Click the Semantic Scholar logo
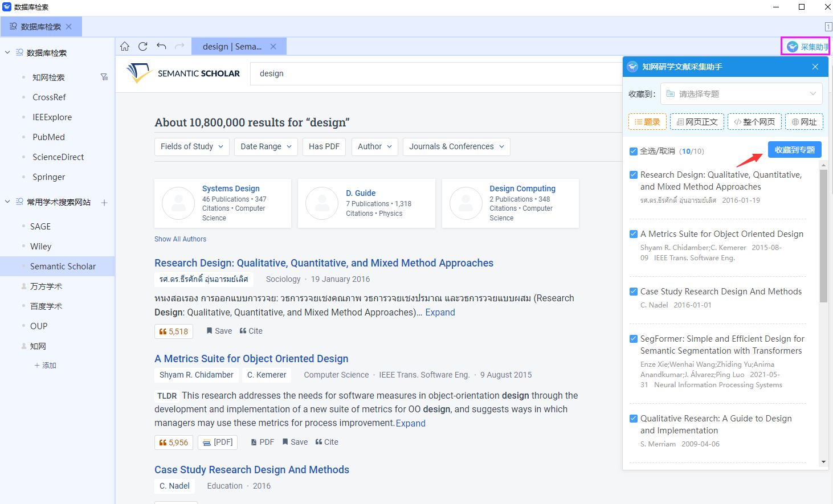 point(183,73)
